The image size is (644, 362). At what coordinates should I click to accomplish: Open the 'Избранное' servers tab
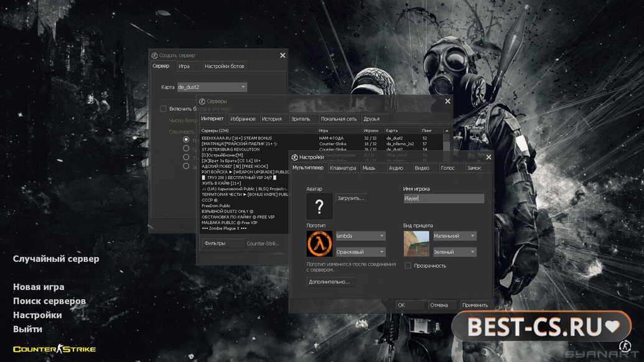point(243,119)
